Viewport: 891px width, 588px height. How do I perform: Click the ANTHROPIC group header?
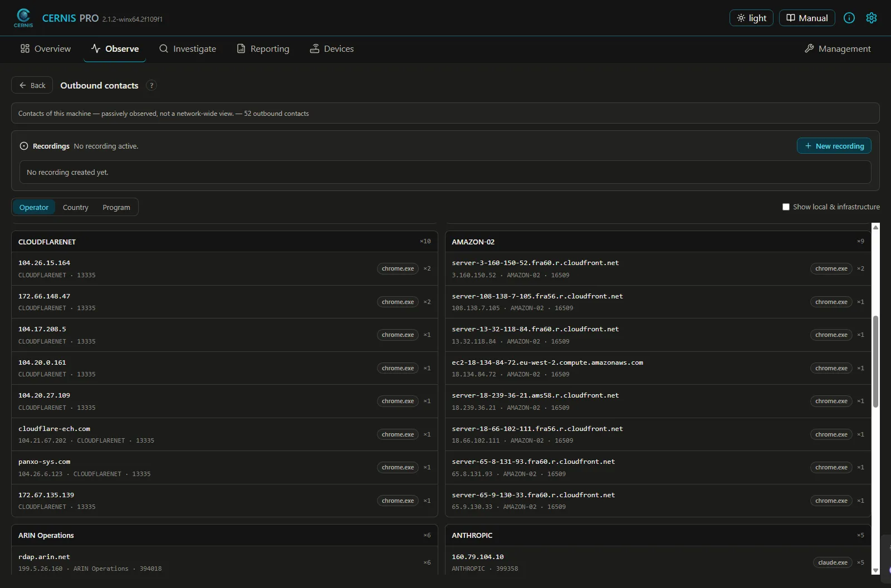click(658, 535)
